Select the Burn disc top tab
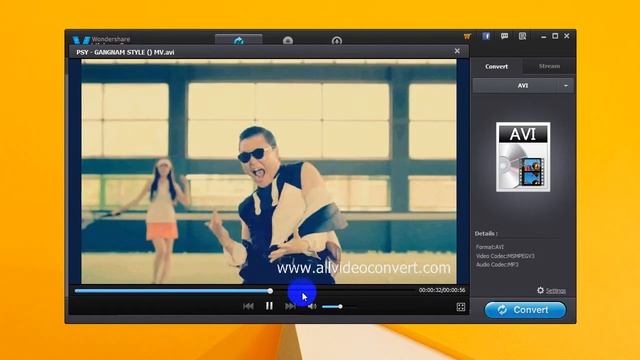Screen dimensions: 640x360 tap(288, 40)
